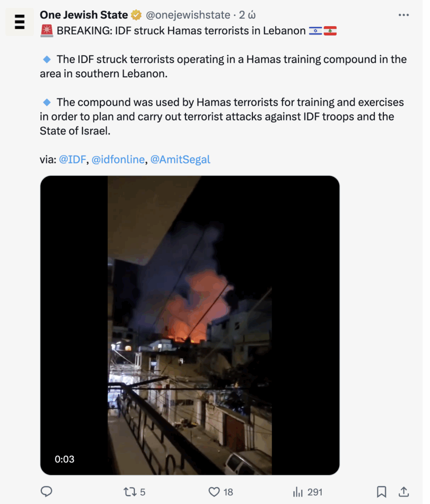The width and height of the screenshot is (430, 504).
Task: Open the @idfonline mention link
Action: point(118,159)
